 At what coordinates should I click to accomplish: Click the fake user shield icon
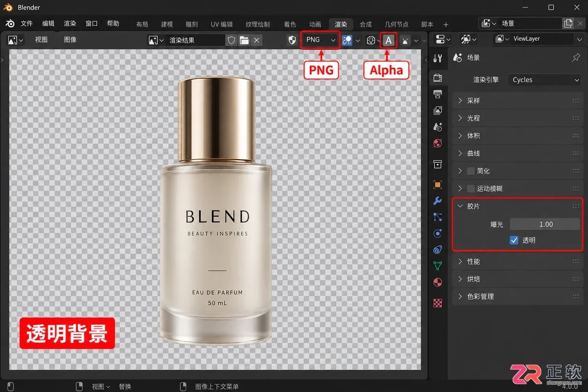tap(231, 40)
